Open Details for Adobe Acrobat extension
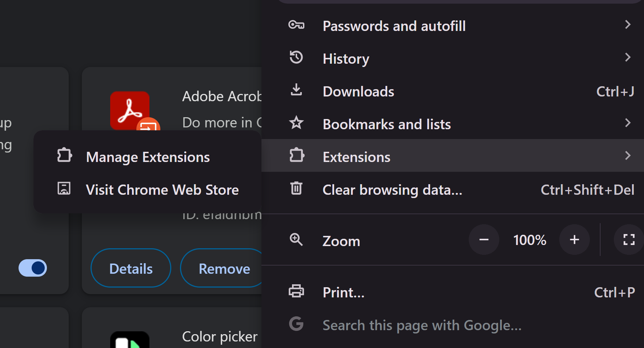The height and width of the screenshot is (348, 644). pos(131,269)
